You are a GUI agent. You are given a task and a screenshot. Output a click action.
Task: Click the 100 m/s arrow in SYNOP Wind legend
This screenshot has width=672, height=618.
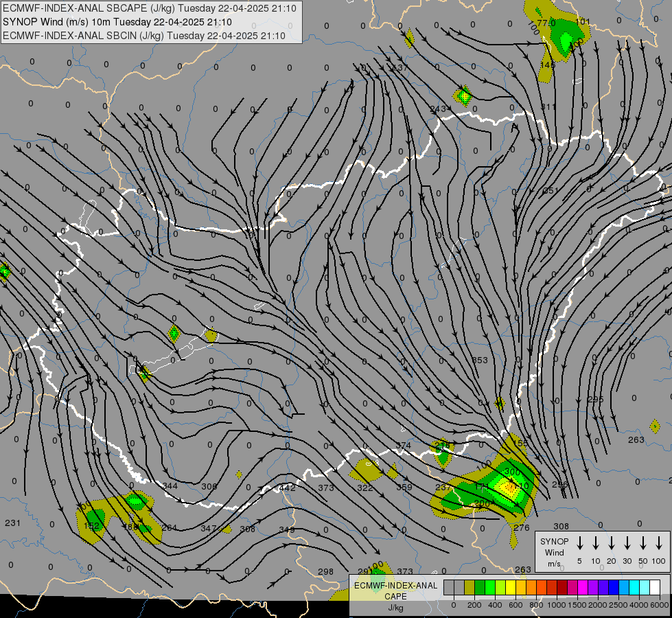click(659, 543)
